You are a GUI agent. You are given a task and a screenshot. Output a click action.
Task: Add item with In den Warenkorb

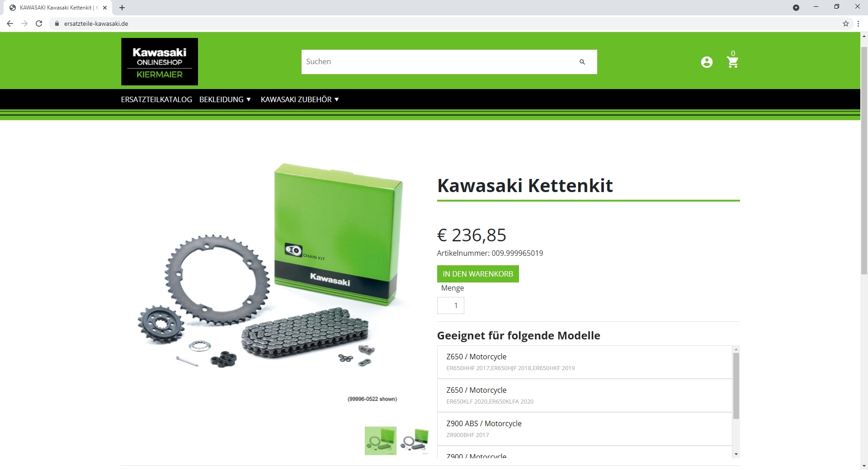point(478,274)
